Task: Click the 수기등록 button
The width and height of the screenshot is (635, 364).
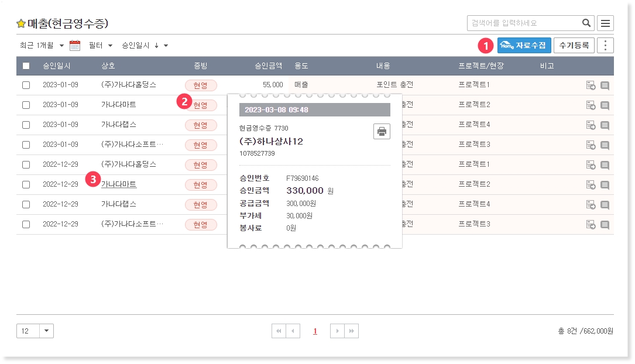Action: 574,45
